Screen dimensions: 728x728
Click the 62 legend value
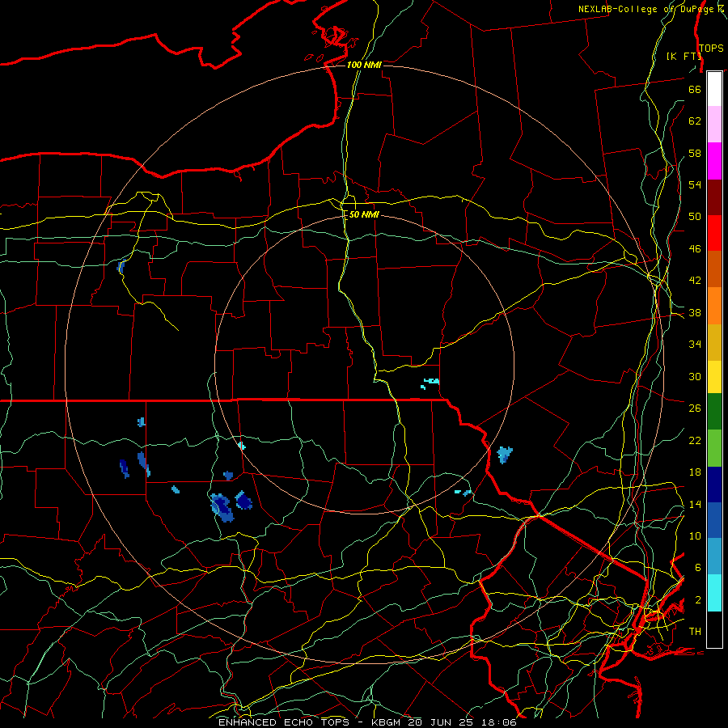pos(695,121)
